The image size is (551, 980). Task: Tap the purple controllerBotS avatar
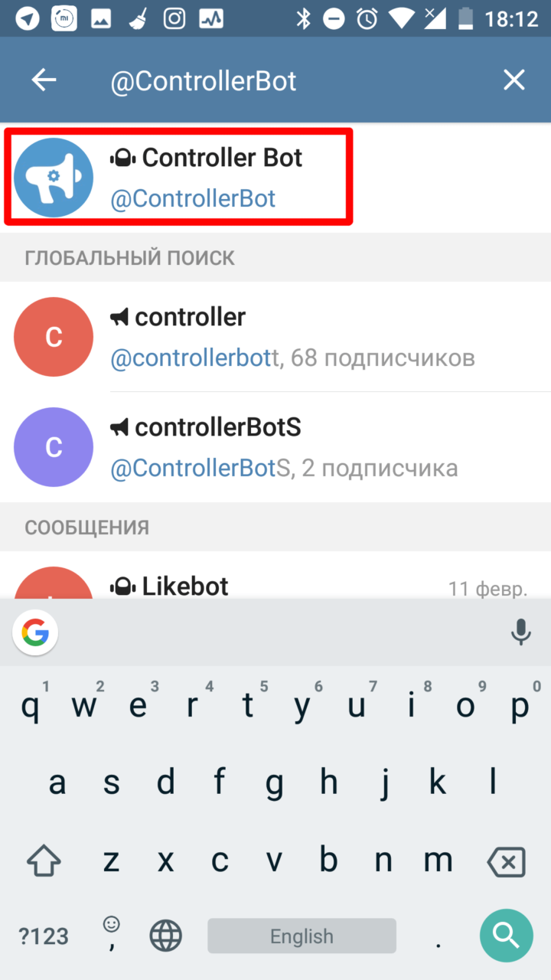[x=54, y=447]
